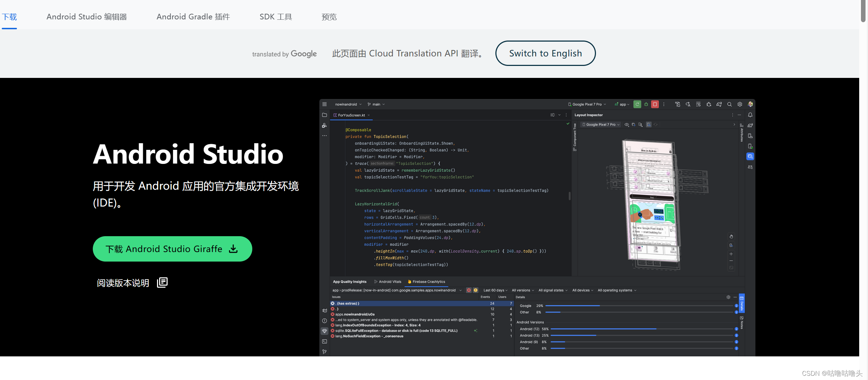Open the Gradle elephant tool window icon
Viewport: 868px width, 380px height.
(750, 125)
